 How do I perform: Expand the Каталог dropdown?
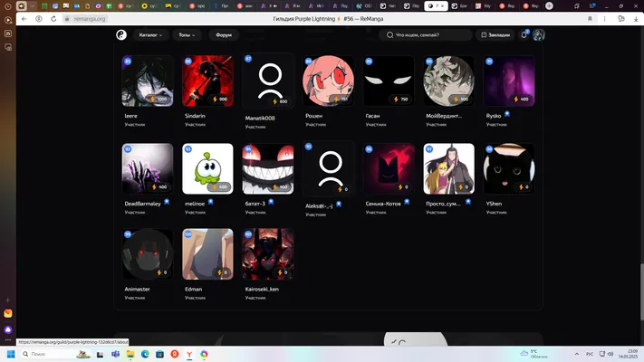(150, 35)
